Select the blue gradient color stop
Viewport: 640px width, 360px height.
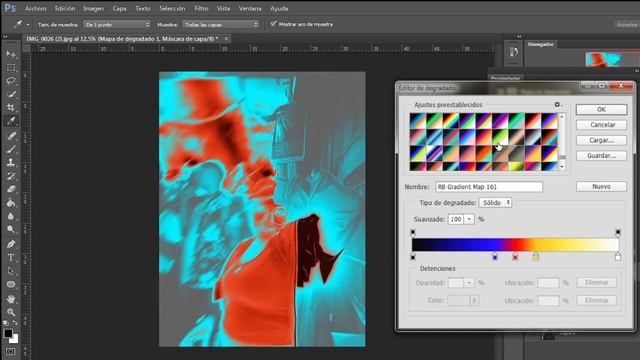(x=495, y=257)
